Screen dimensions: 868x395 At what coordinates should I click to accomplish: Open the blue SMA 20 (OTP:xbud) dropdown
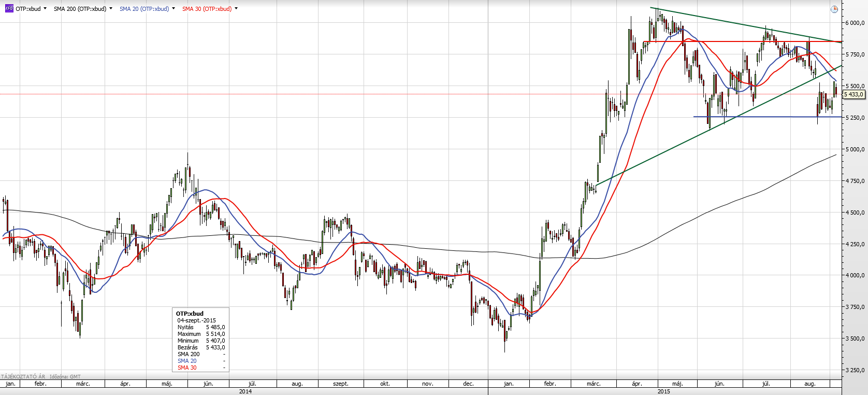click(173, 9)
